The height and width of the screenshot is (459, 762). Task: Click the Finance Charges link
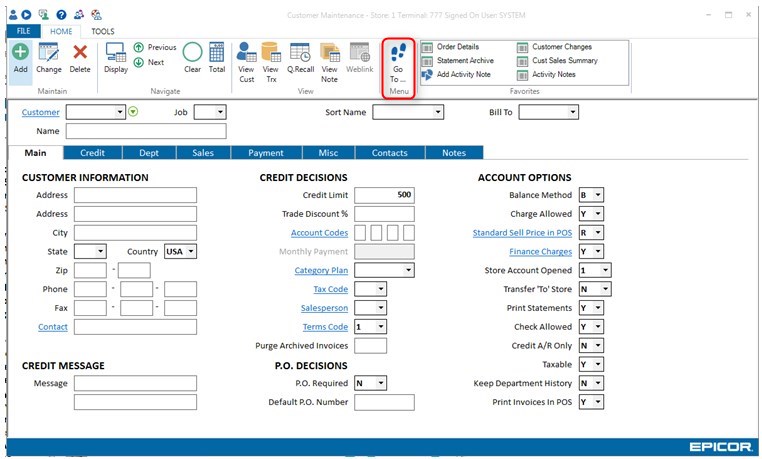pos(540,251)
